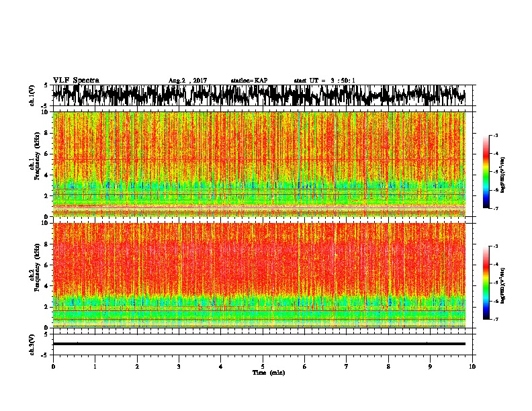This screenshot has width=532, height=411.
Task: Click the bottom time axis tick label "10"
Action: click(x=472, y=367)
